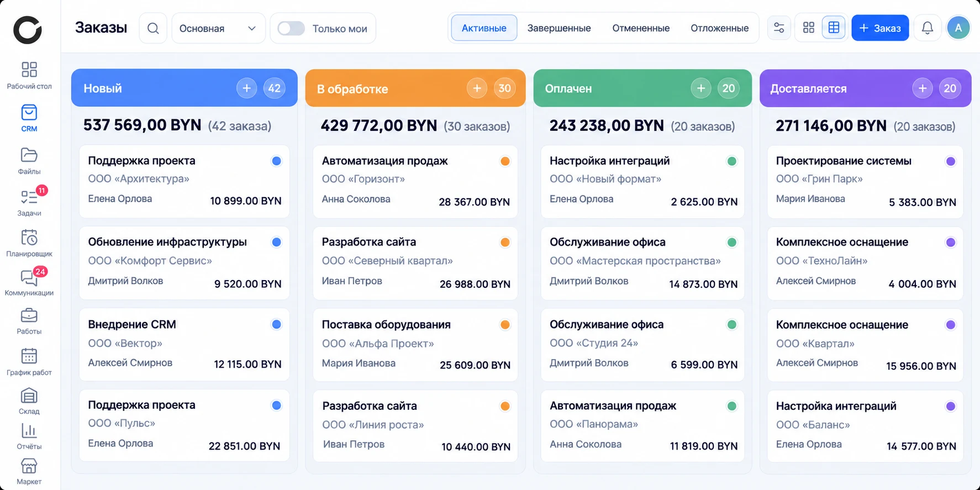Open Задачи with 11 notifications
Screen dimensions: 980x490
click(x=29, y=201)
